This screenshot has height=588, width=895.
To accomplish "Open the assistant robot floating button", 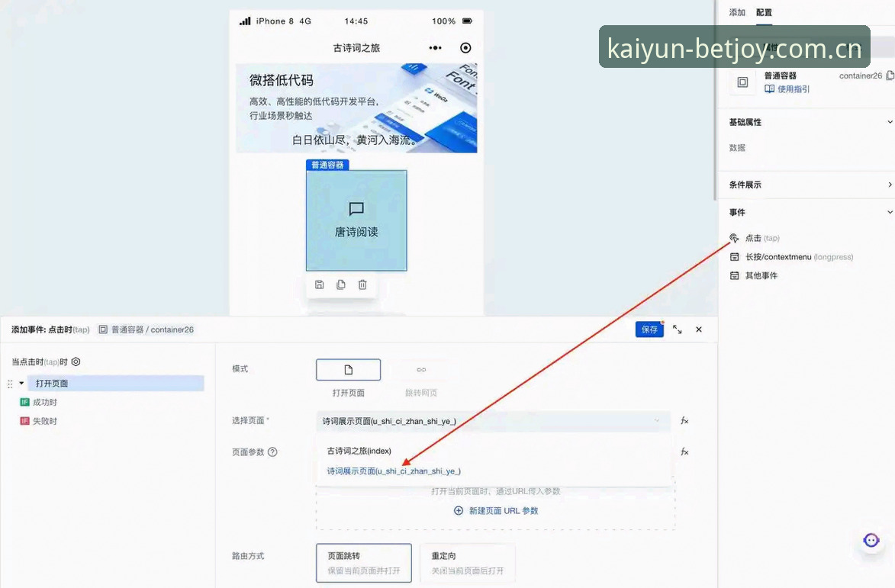I will (871, 540).
